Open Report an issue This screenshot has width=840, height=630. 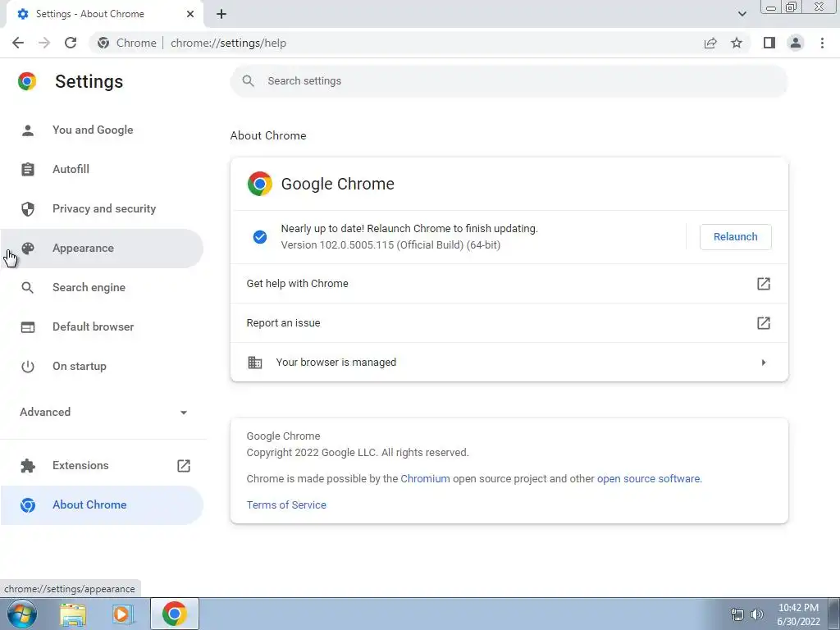pyautogui.click(x=509, y=323)
